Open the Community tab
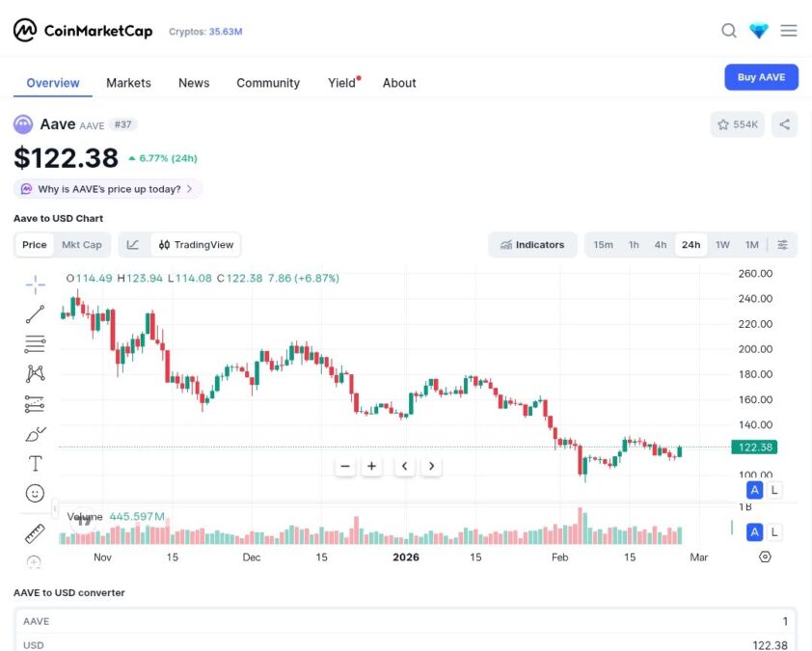 coord(268,83)
